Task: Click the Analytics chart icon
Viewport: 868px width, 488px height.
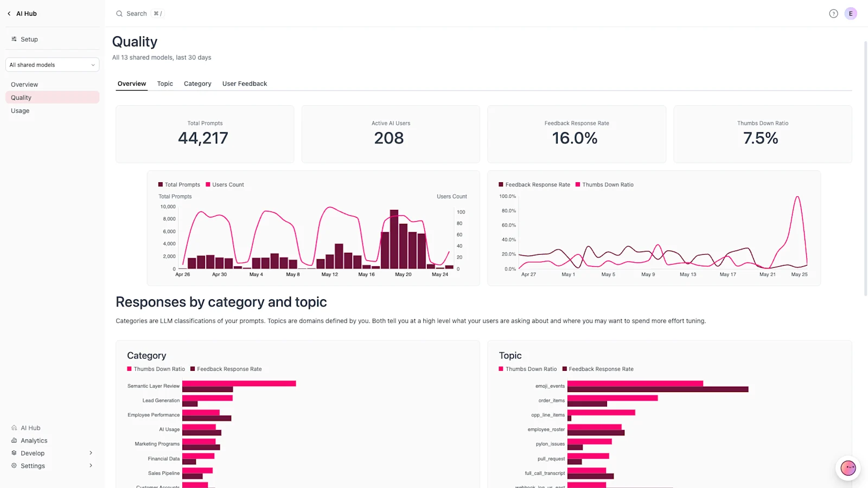Action: [14, 440]
